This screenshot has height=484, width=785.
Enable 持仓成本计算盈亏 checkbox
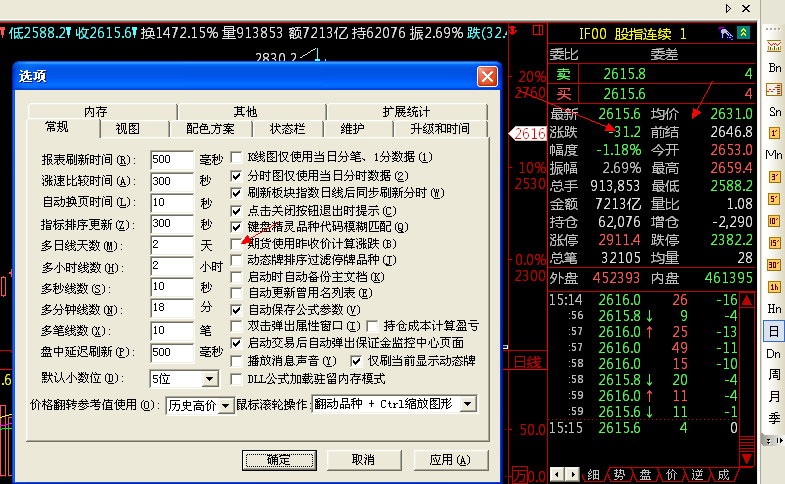tap(372, 326)
